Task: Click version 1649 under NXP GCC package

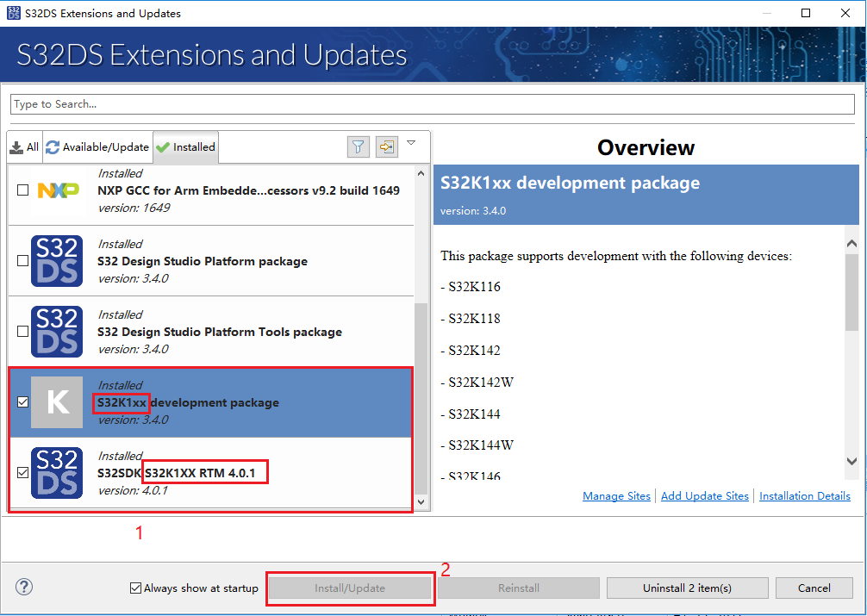Action: pyautogui.click(x=134, y=208)
